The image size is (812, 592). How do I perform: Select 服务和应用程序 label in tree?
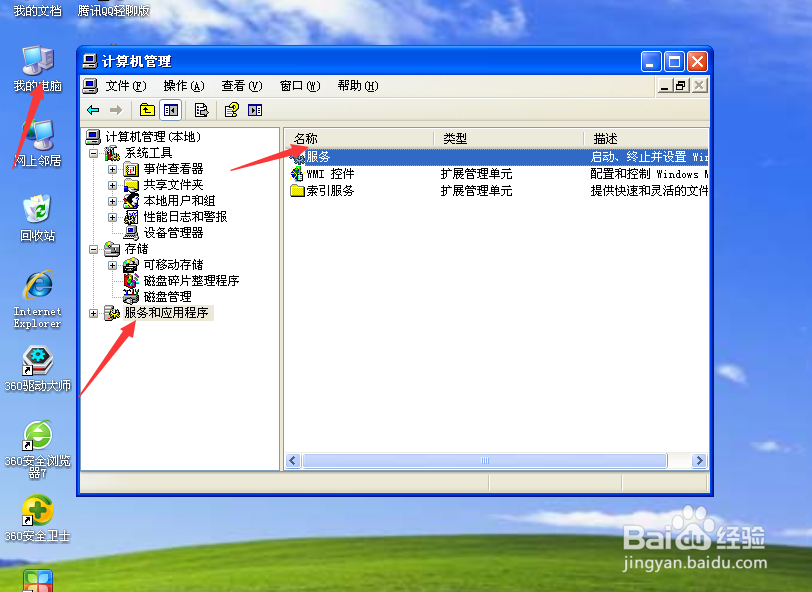coord(166,313)
